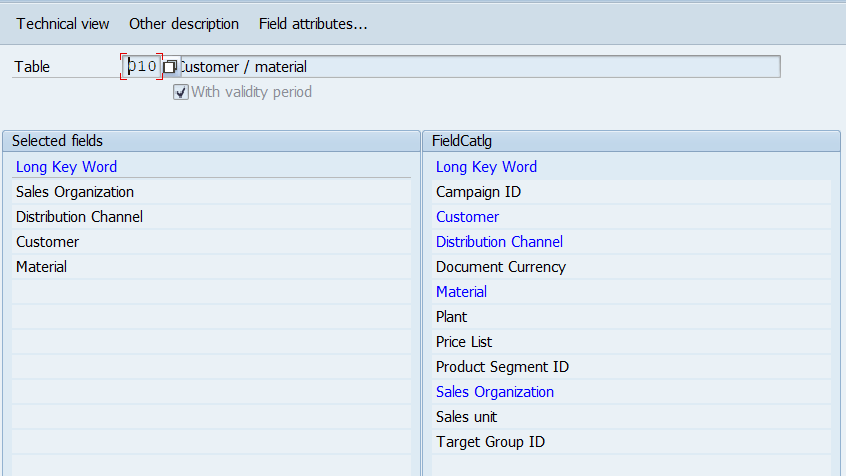Viewport: 846px width, 476px height.
Task: Select Price List in FieldCatlg
Action: click(631, 342)
